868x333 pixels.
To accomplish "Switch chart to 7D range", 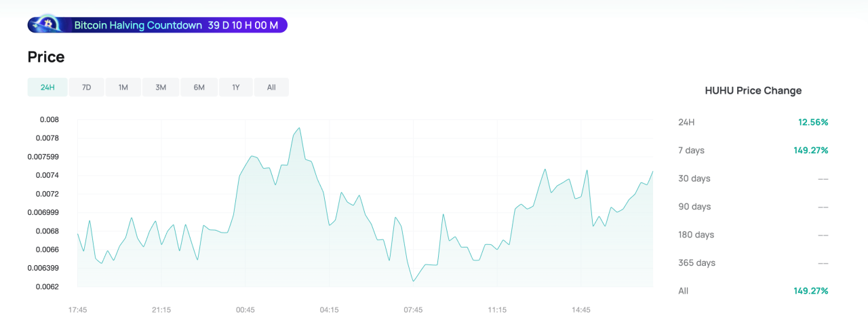I will tap(86, 87).
